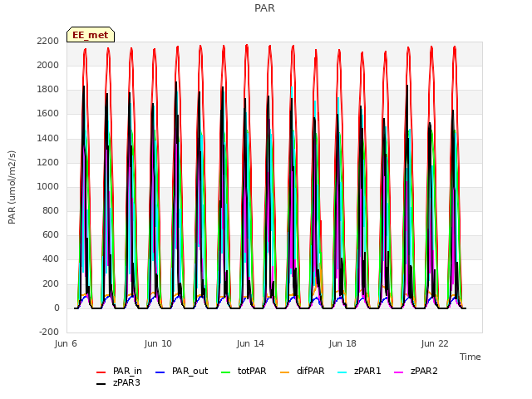Viewport: 532px width, 399px height.
Task: Click the green totPAR legend swatch
Action: tap(225, 372)
